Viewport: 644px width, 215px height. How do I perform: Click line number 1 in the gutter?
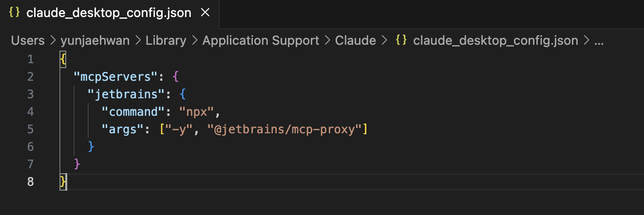[x=30, y=59]
